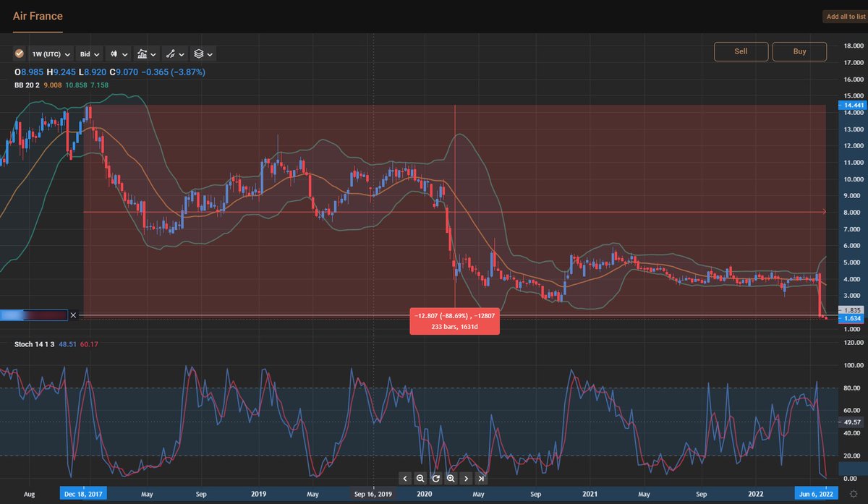Open the candlestick chart type dropdown
868x504 pixels.
click(119, 54)
